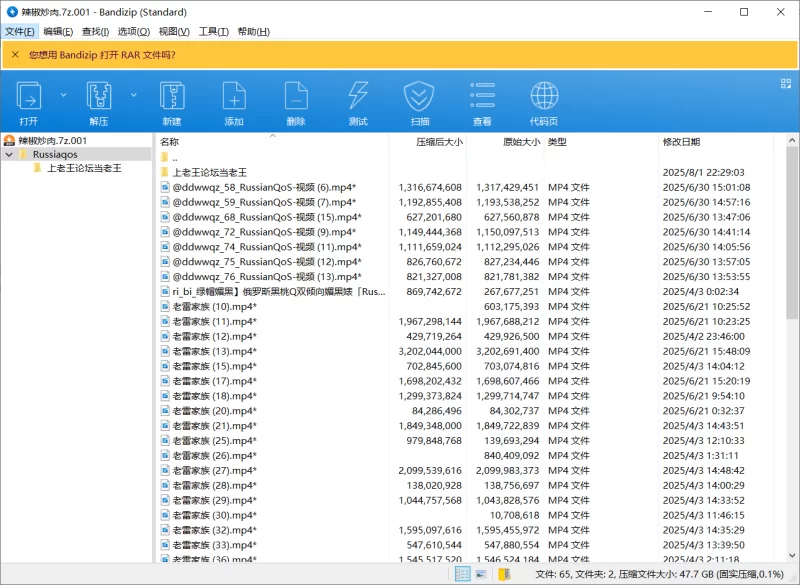This screenshot has height=585, width=800.
Task: Click the yellow archive icon in status bar
Action: click(505, 574)
